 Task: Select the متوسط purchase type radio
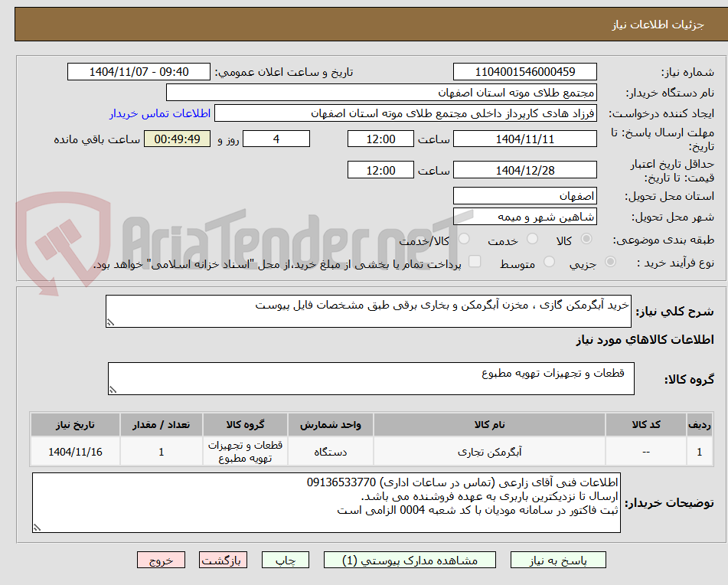pyautogui.click(x=549, y=262)
